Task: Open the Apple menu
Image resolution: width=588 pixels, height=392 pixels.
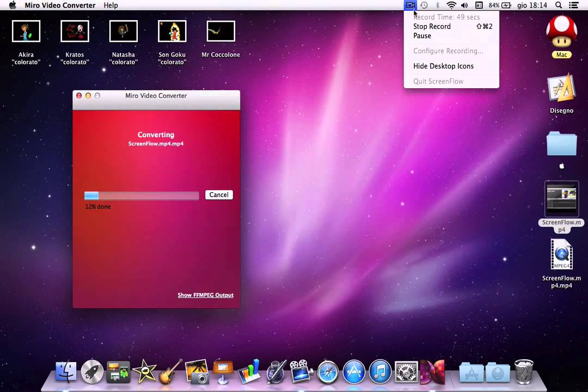Action: (13, 5)
